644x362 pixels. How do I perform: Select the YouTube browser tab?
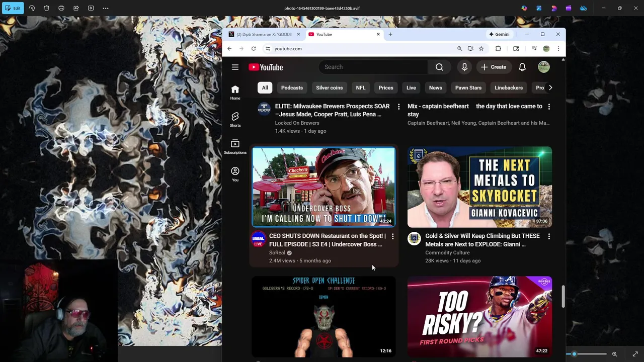[345, 34]
